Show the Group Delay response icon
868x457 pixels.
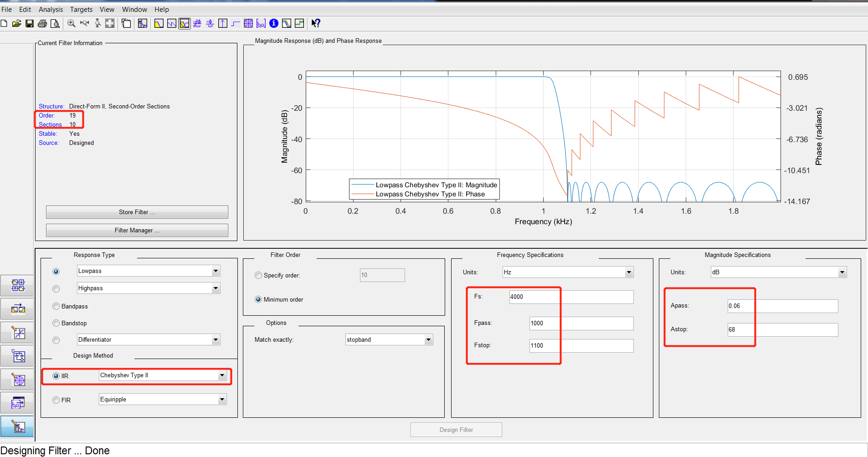point(197,23)
